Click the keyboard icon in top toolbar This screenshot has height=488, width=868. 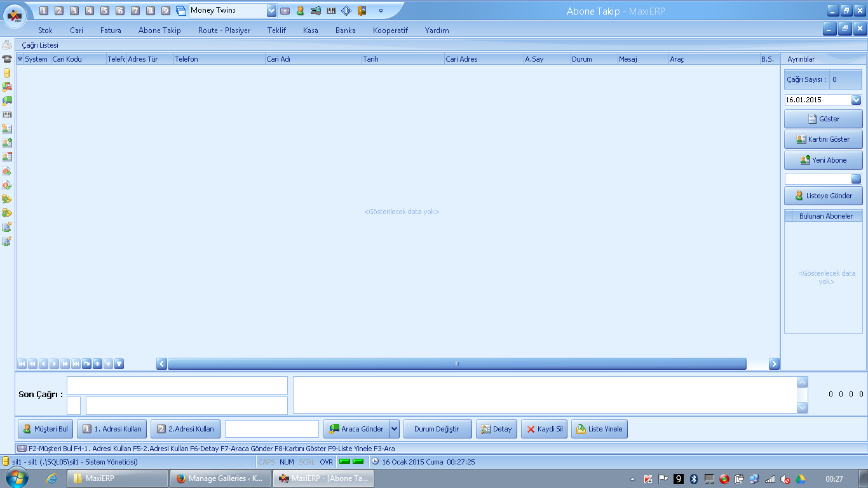pyautogui.click(x=285, y=11)
